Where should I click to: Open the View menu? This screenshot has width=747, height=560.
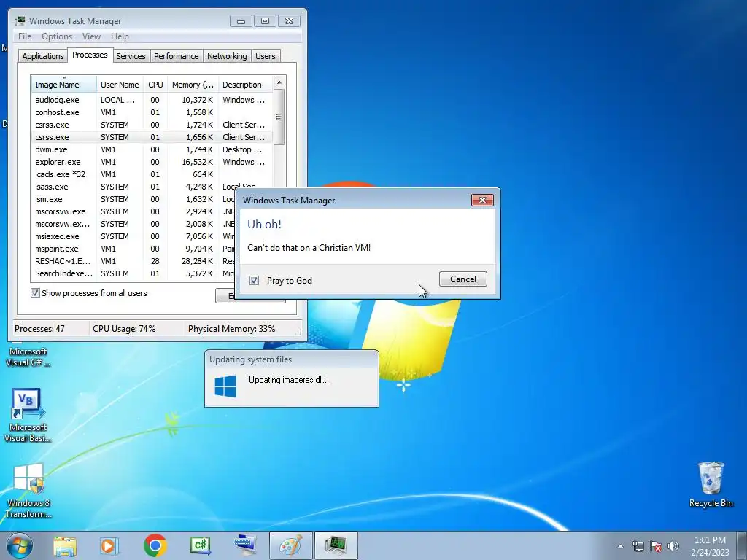(91, 36)
